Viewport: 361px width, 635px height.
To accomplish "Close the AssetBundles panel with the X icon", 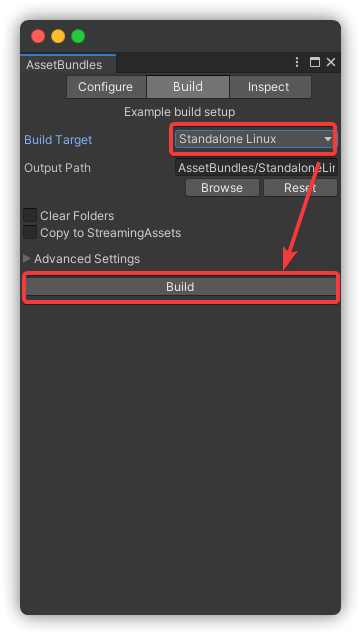I will [331, 62].
